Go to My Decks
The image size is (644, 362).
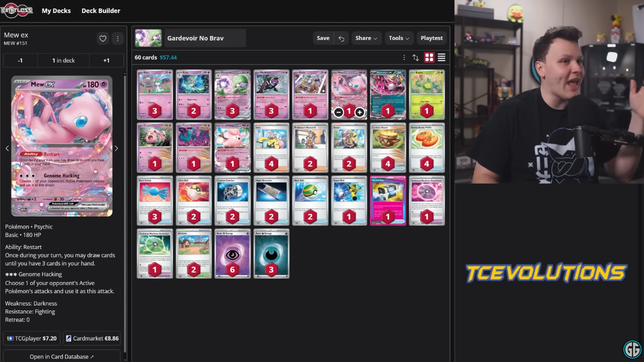tap(56, 10)
